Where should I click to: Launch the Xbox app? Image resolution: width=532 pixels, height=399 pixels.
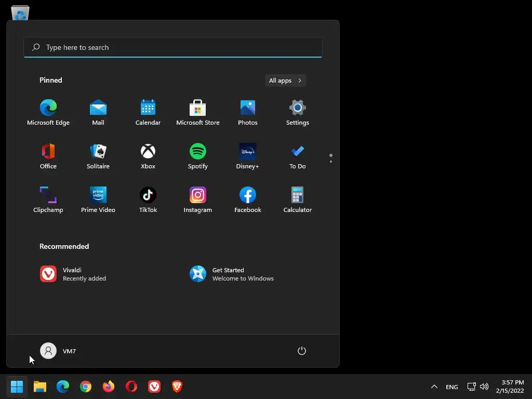coord(148,156)
